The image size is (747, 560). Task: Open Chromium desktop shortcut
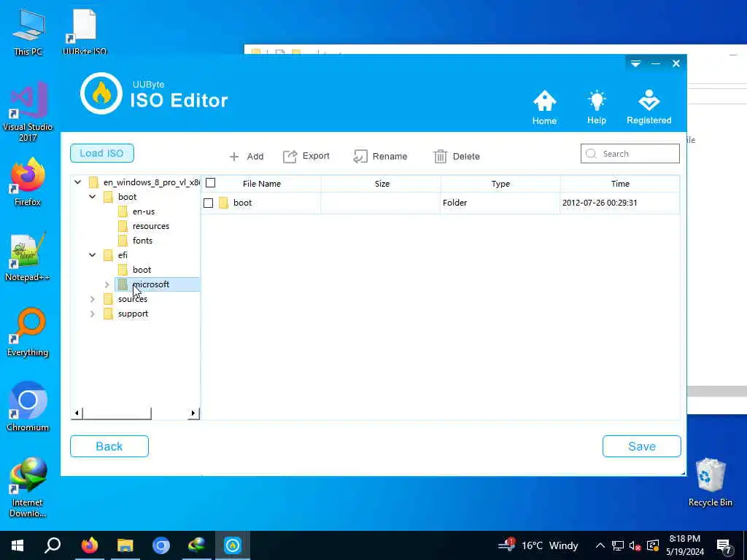pyautogui.click(x=28, y=406)
